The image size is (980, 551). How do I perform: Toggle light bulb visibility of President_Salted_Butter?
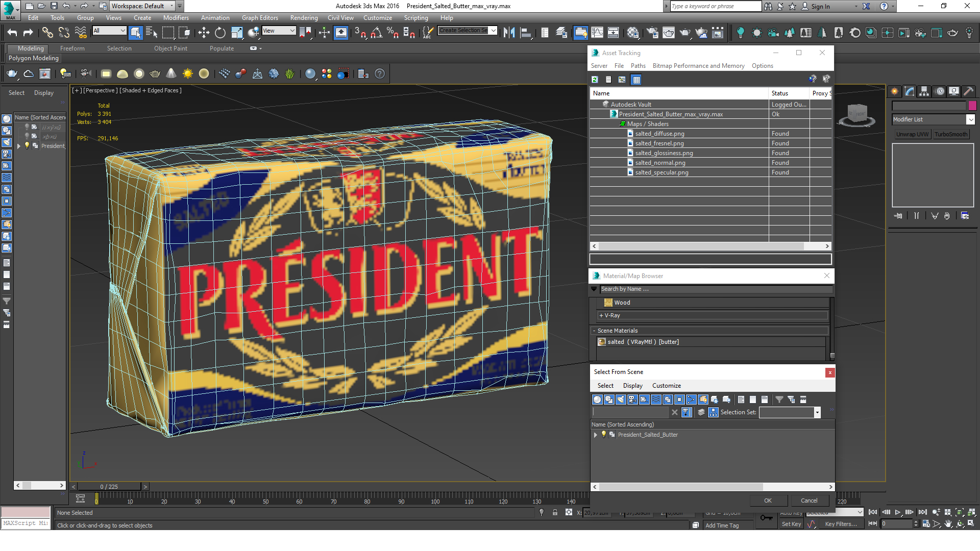pos(604,435)
